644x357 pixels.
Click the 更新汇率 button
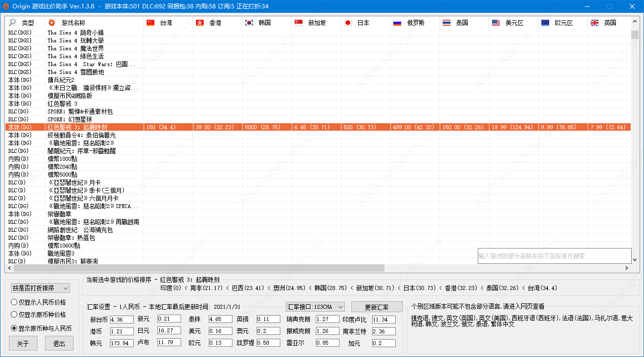click(377, 307)
